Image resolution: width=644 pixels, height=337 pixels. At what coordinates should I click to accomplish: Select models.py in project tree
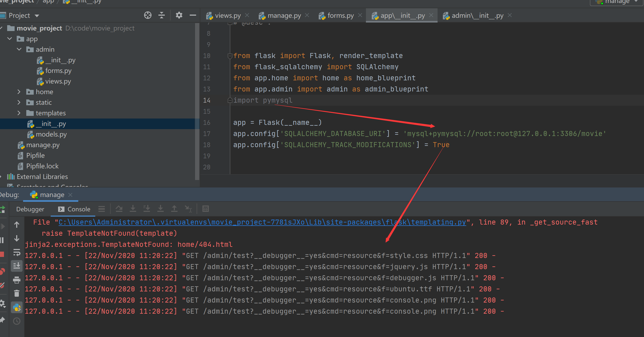click(51, 134)
